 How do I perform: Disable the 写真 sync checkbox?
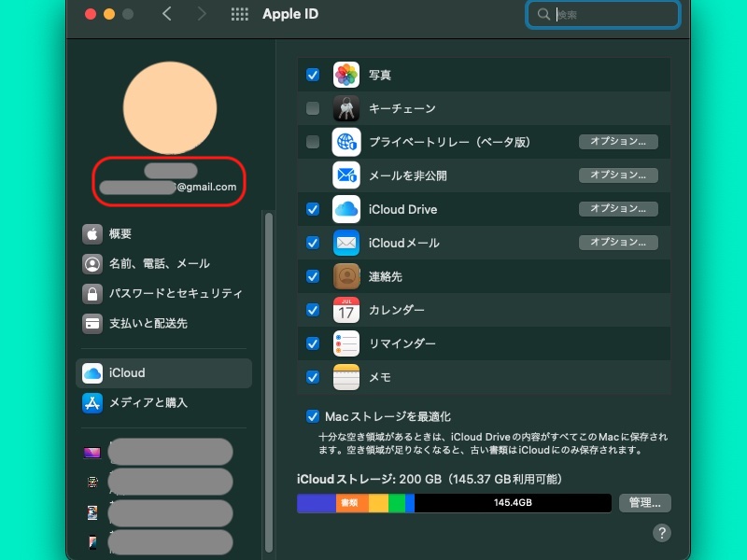point(313,75)
